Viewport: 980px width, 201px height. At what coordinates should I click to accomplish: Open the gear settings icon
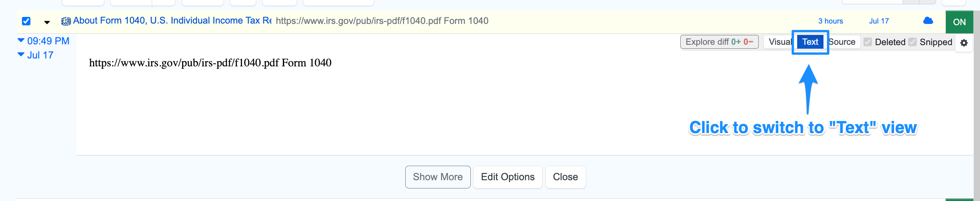[x=964, y=43]
